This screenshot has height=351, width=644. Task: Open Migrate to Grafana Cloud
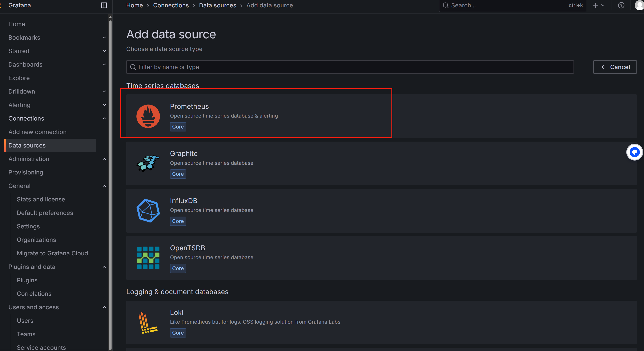click(x=52, y=253)
